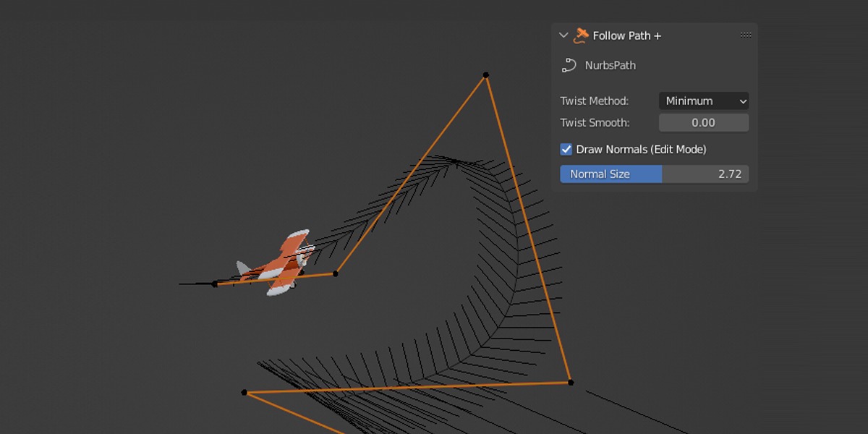
Task: Click the Normal Size 2.72 value
Action: click(729, 174)
